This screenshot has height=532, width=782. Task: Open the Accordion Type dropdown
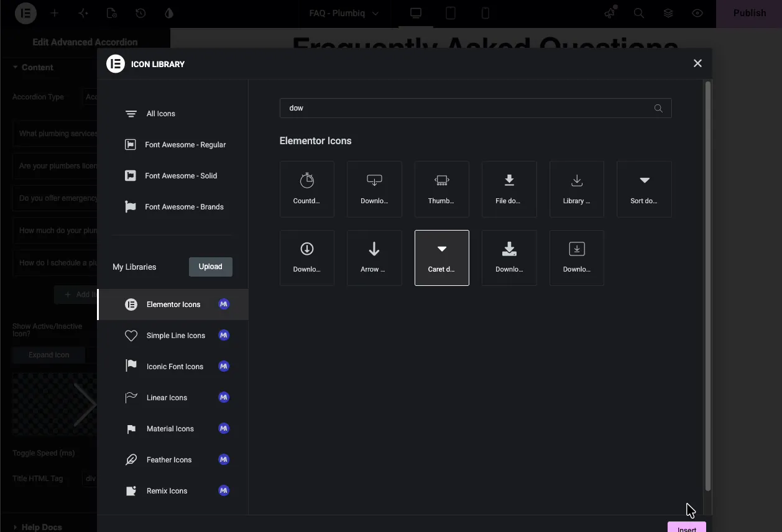[x=90, y=97]
